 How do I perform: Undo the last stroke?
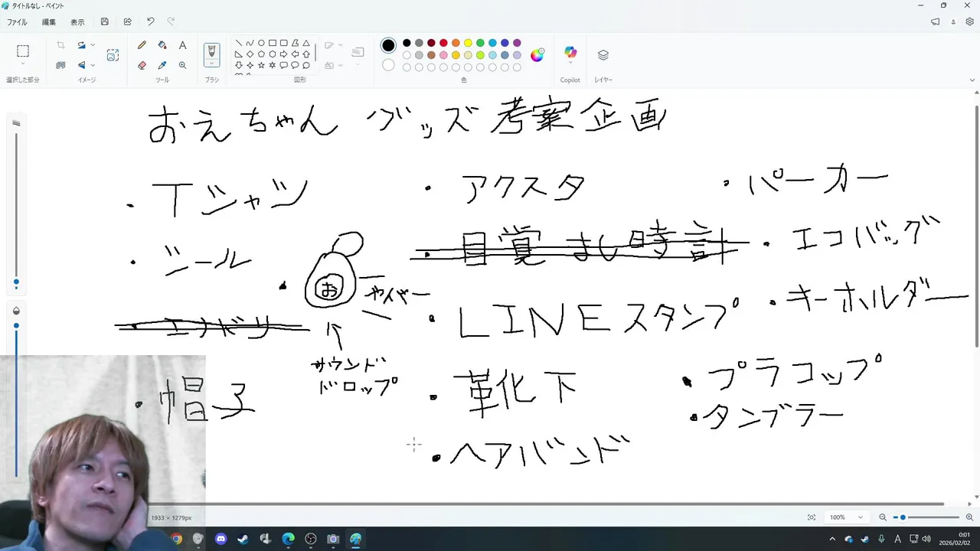click(150, 22)
